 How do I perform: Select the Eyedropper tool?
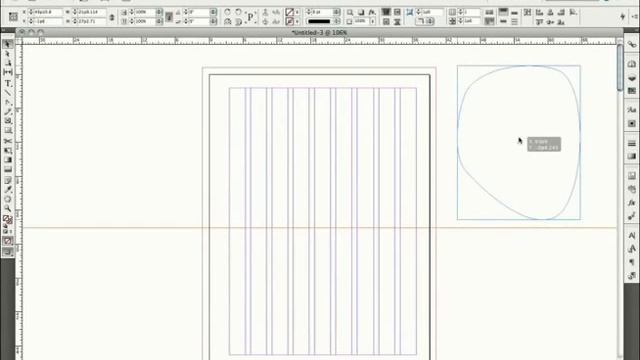coord(7,190)
